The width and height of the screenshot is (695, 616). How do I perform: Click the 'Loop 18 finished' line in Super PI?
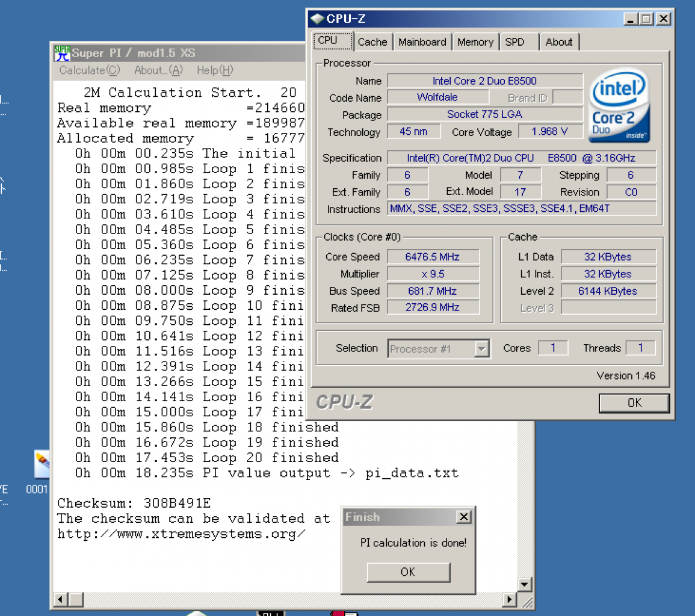click(x=207, y=428)
